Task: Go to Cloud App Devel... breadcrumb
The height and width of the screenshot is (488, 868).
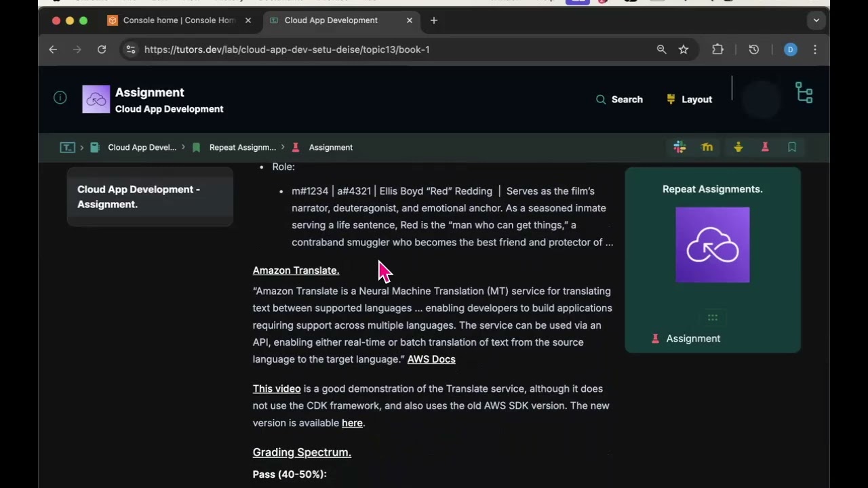Action: (134, 147)
